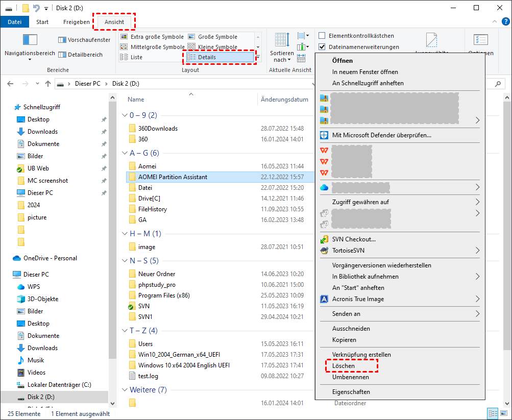Collapse the H – M group
Screen dimensions: 512x420
[125, 234]
